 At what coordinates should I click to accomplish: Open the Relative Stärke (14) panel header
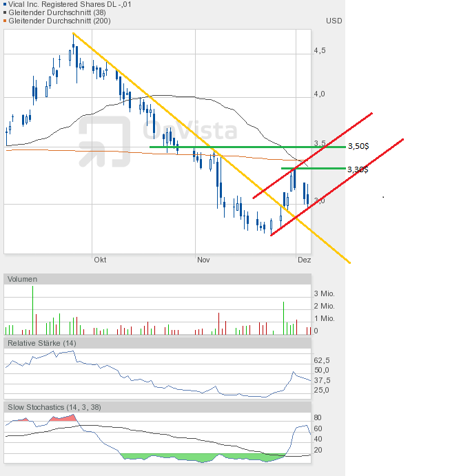click(41, 343)
